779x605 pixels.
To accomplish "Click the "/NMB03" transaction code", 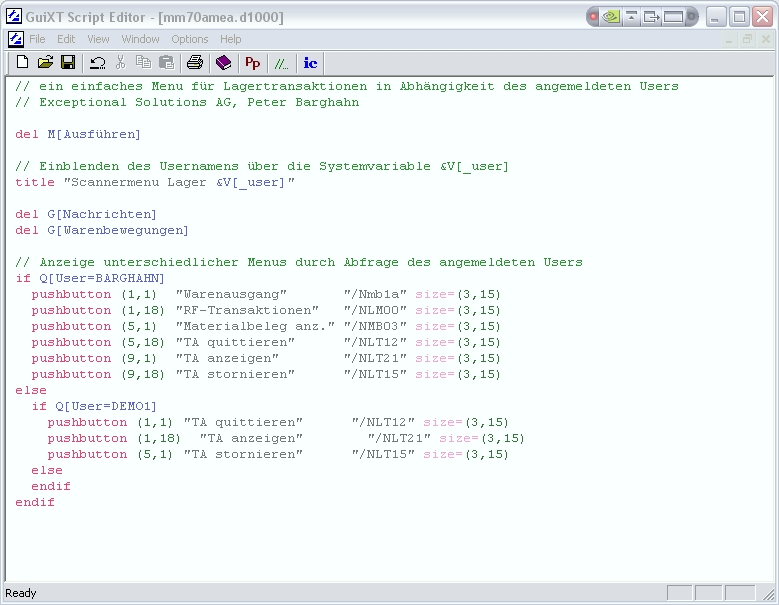I will tap(375, 326).
